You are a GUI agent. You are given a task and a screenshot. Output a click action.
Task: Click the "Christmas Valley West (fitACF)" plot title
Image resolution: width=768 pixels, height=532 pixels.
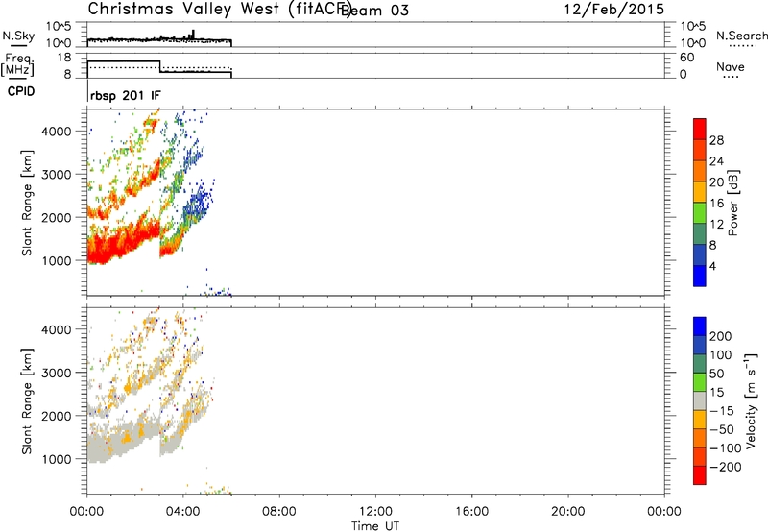tap(219, 9)
